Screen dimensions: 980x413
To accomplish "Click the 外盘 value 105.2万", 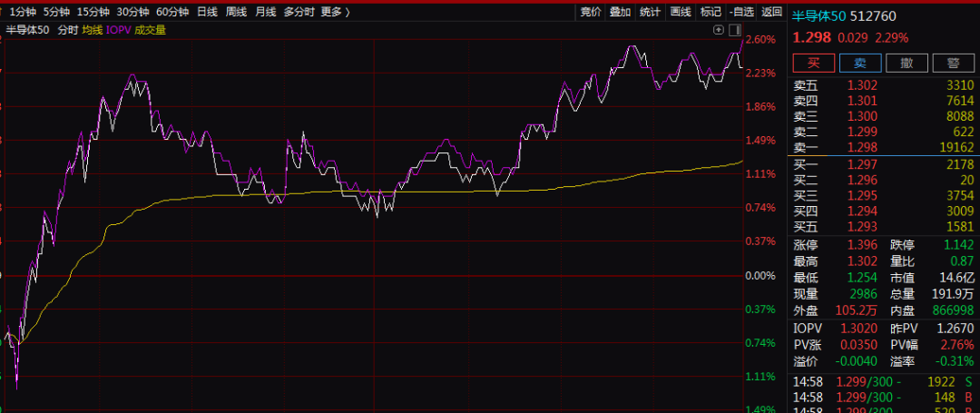I will pyautogui.click(x=857, y=310).
